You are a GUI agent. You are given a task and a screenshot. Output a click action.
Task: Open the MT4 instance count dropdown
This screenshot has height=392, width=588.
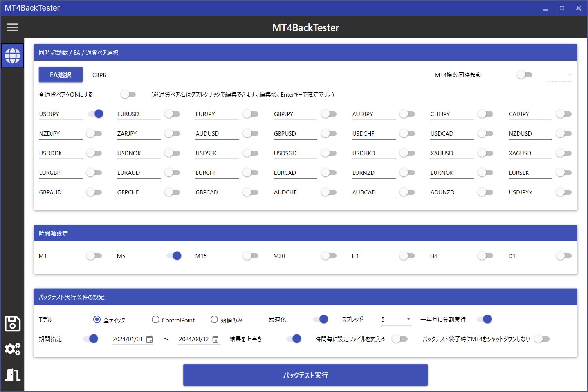coord(559,75)
